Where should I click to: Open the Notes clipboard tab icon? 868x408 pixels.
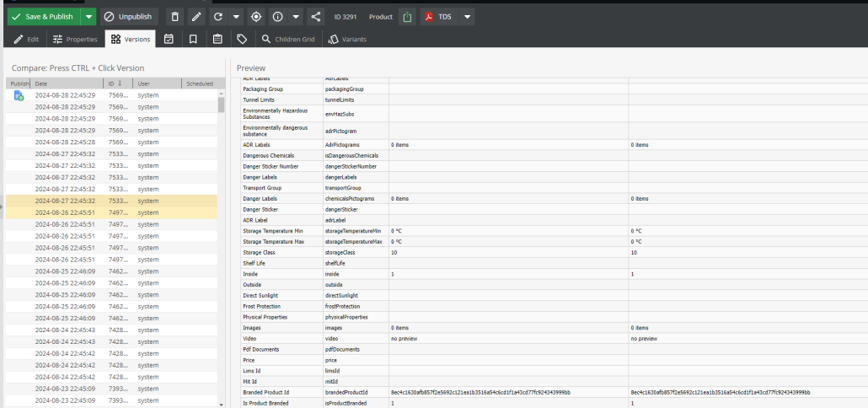[x=217, y=39]
